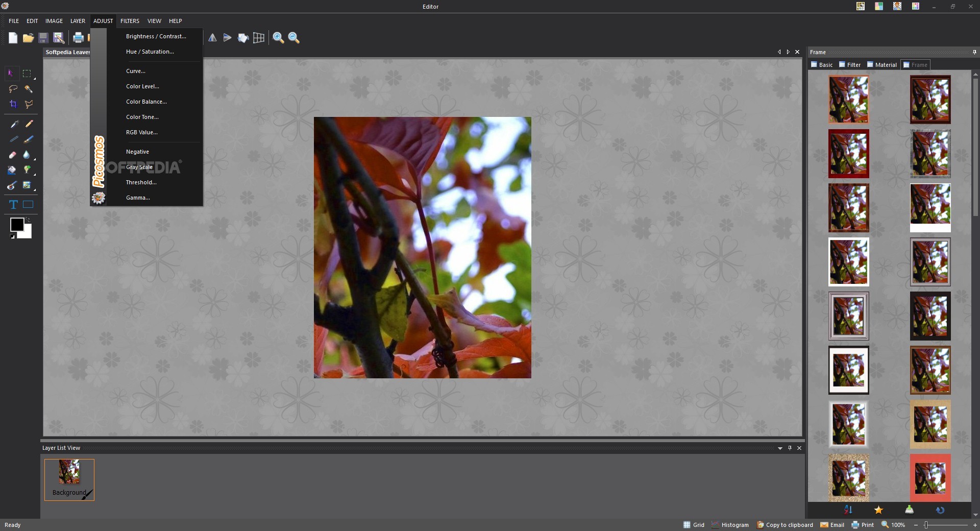Open the FILTERS menu
The image size is (980, 531).
coord(130,21)
